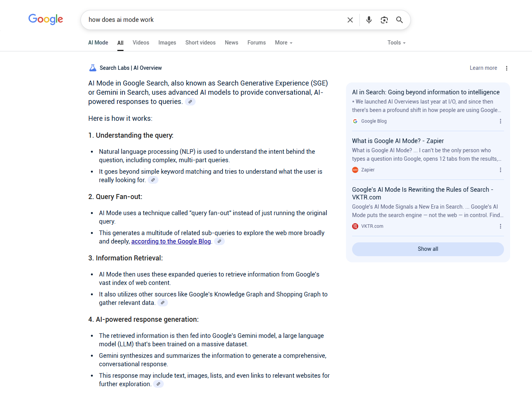
Task: Open options menu for VKTR.com source
Action: (x=501, y=226)
